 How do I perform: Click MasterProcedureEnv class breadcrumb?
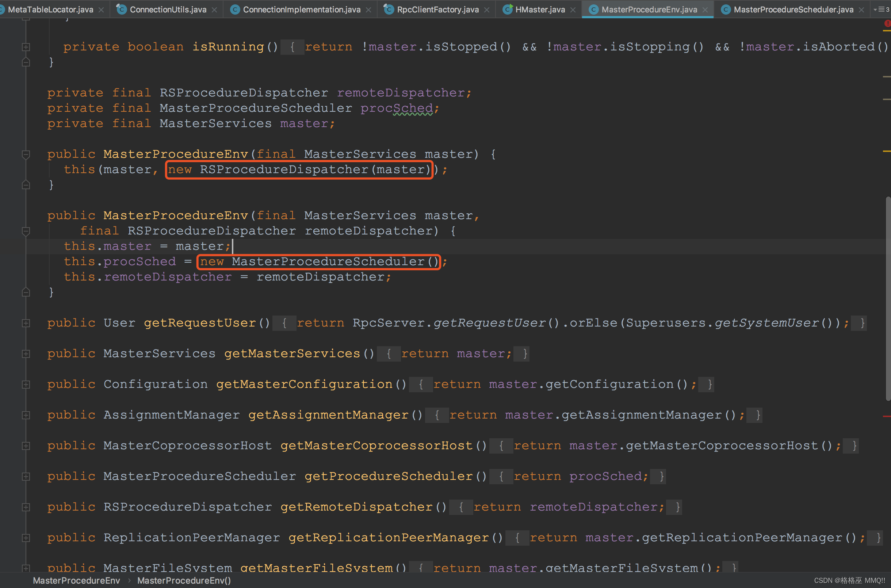point(76,580)
